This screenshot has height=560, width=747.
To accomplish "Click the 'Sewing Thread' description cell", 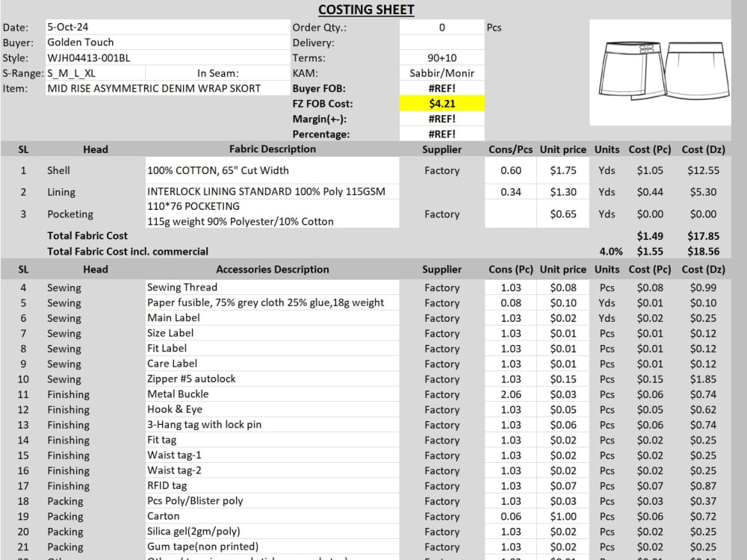I will tap(272, 287).
